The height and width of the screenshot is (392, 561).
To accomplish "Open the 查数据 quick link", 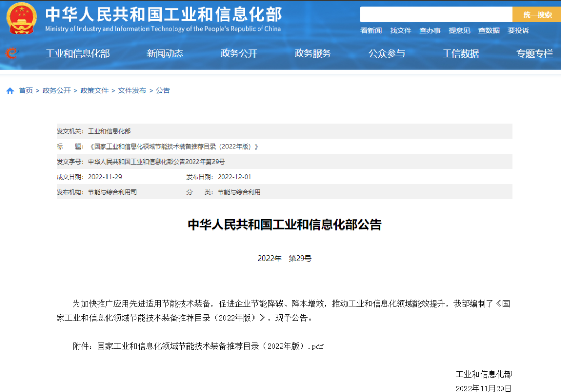I will tap(489, 31).
